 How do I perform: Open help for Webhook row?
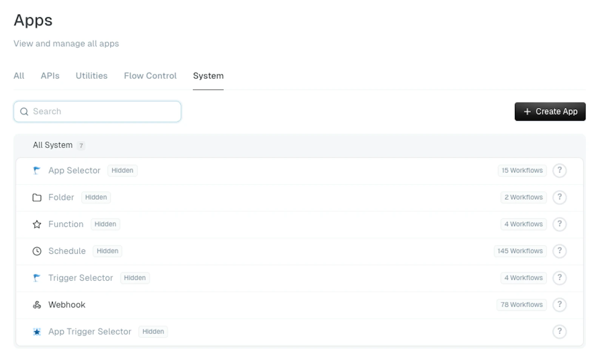(x=559, y=305)
